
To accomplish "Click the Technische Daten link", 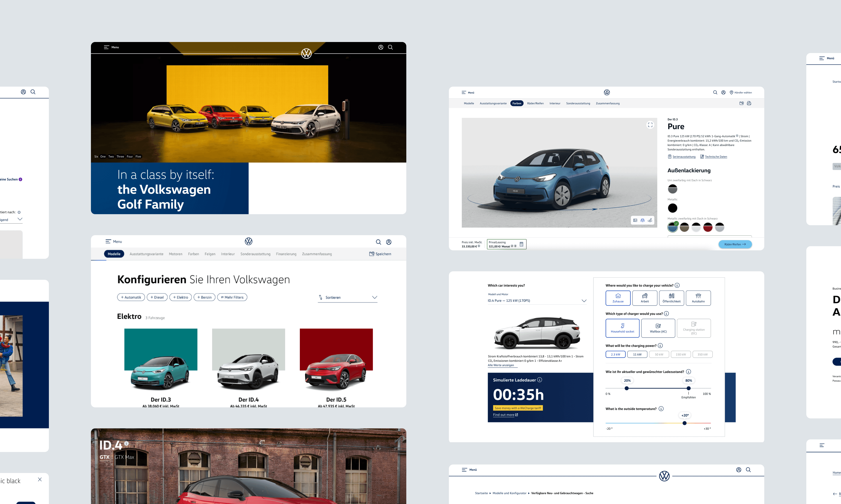I will tap(716, 156).
